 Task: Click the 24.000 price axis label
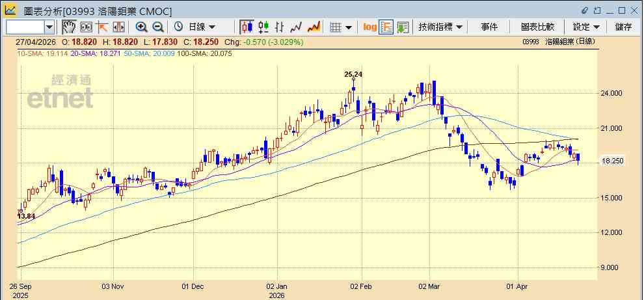[612, 93]
